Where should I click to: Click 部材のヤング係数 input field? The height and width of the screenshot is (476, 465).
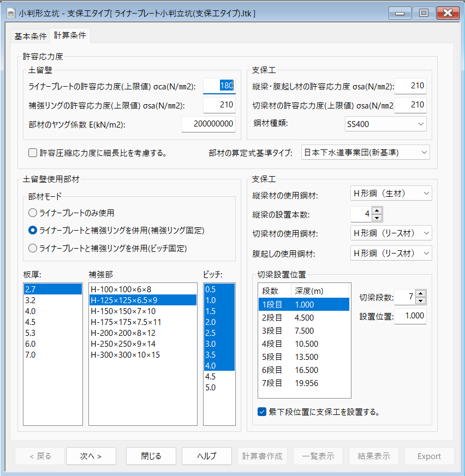(x=208, y=124)
